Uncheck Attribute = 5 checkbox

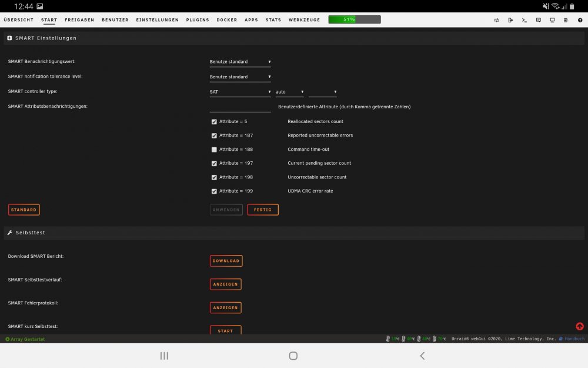(214, 122)
